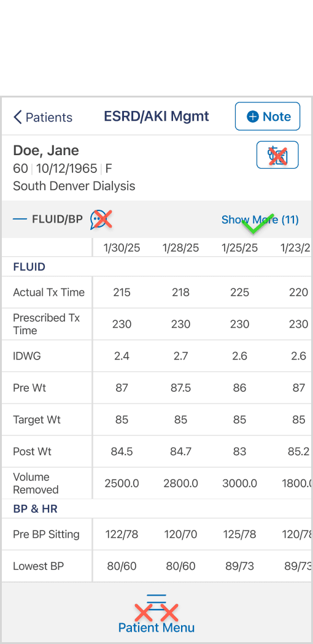The image size is (313, 644).
Task: Click the Actual Tx Time row label
Action: pyautogui.click(x=49, y=293)
